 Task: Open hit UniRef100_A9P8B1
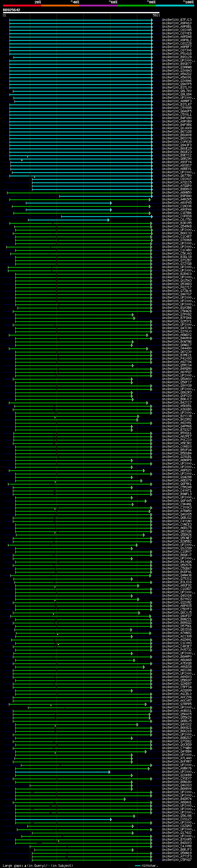point(177,26)
